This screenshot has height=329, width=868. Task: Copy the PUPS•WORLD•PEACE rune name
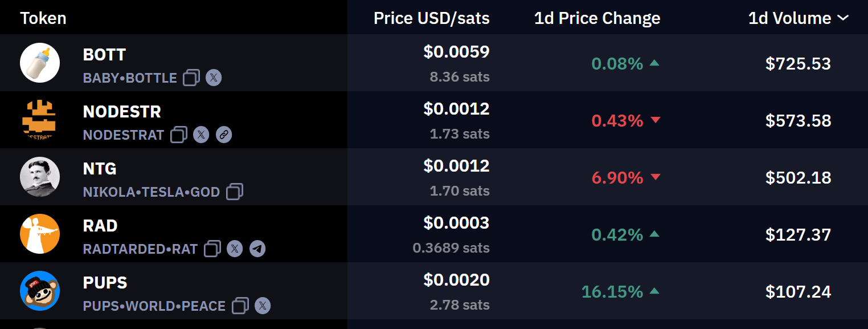tap(240, 306)
